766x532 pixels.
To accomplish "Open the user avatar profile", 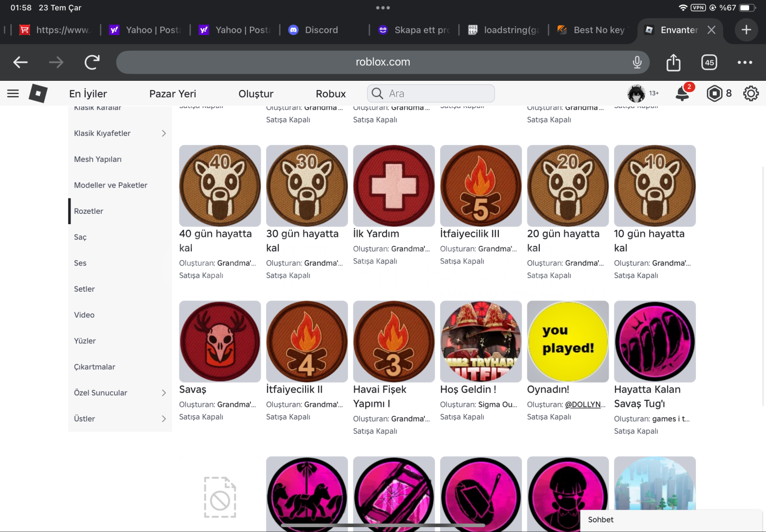I will tap(636, 93).
